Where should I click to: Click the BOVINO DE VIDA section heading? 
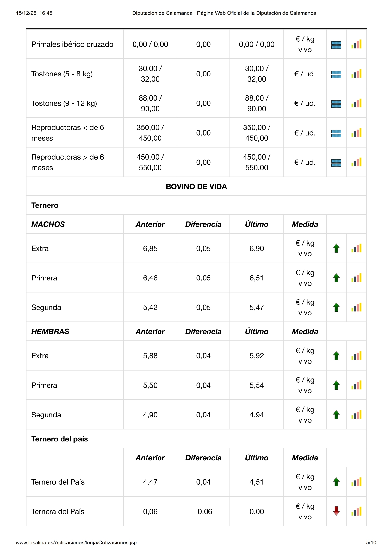point(196,187)
